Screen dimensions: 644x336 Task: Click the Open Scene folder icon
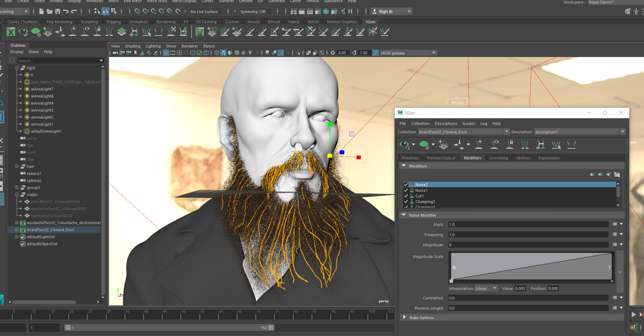[x=50, y=11]
